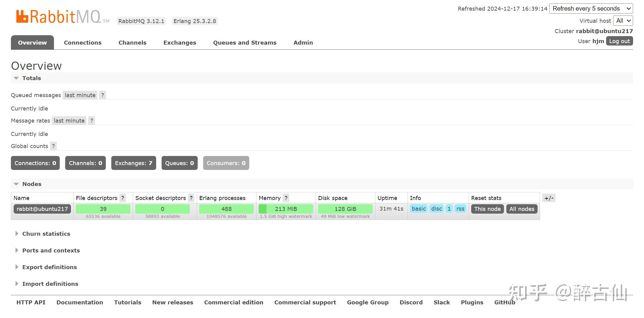Screen dimensions: 644x318
Task: Expand Ports and contexts section
Action: coord(48,250)
